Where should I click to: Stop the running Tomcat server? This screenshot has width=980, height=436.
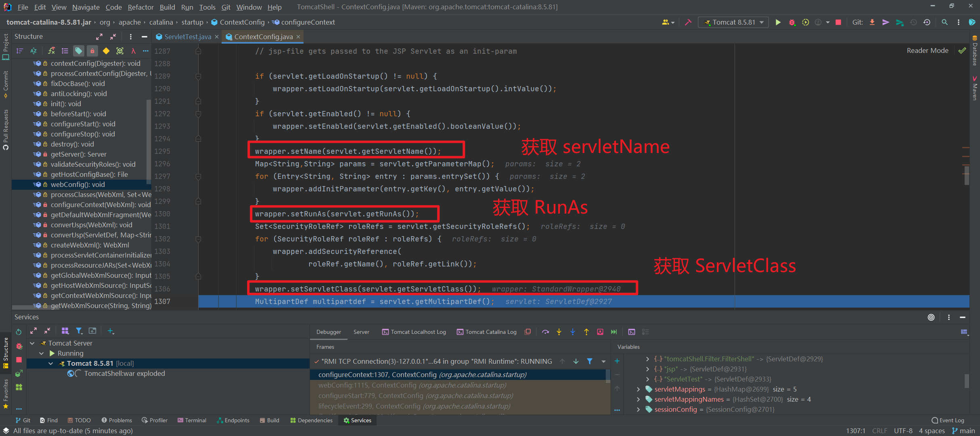(838, 22)
